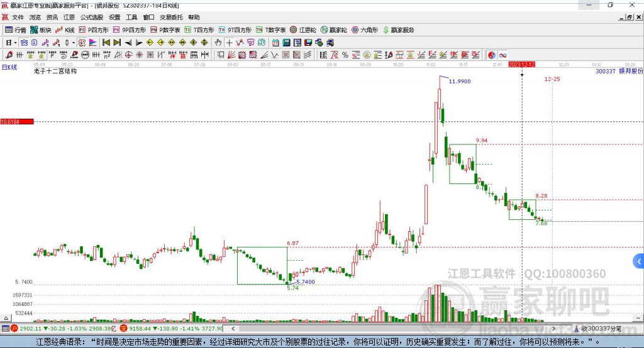Click the volume panel up arrow

tap(6, 318)
